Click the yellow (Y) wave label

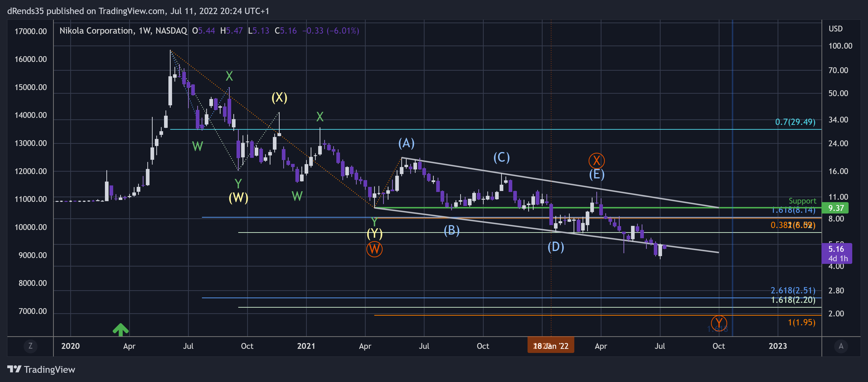[374, 233]
